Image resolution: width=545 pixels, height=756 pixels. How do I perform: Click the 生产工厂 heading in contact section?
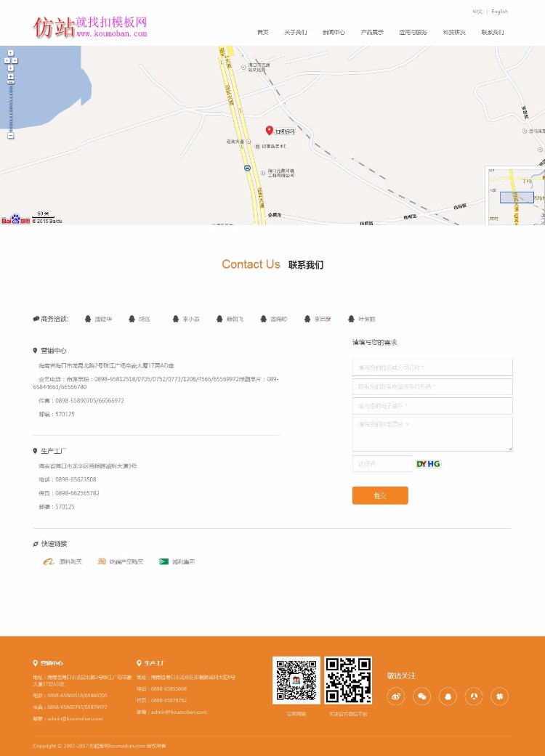click(54, 451)
